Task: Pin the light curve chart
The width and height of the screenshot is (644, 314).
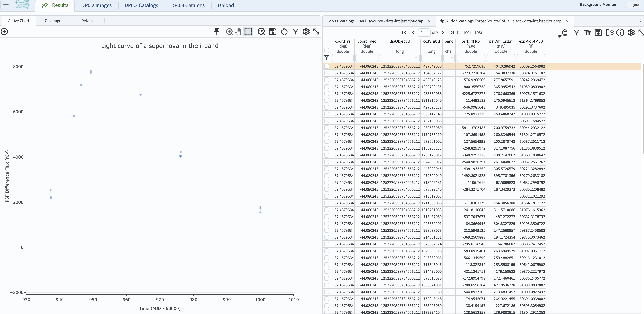Action: [217, 31]
